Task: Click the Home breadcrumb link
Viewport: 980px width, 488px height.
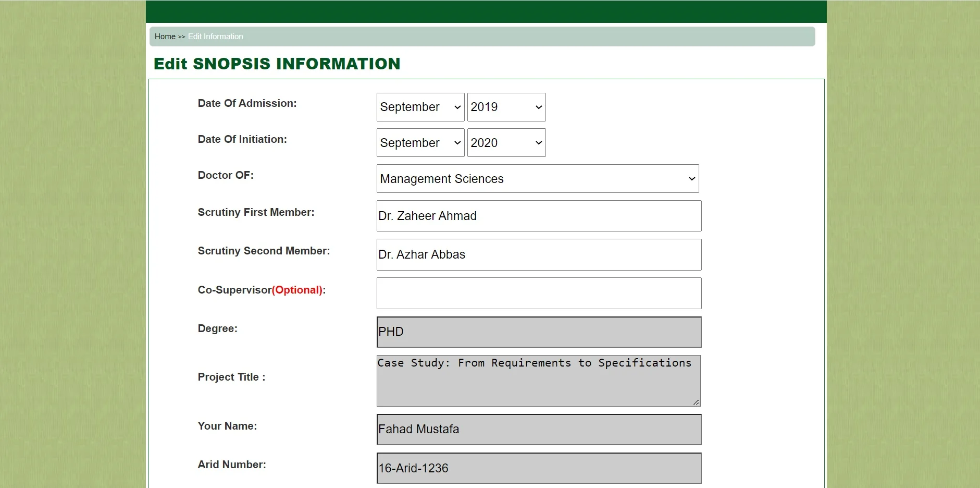Action: point(165,36)
